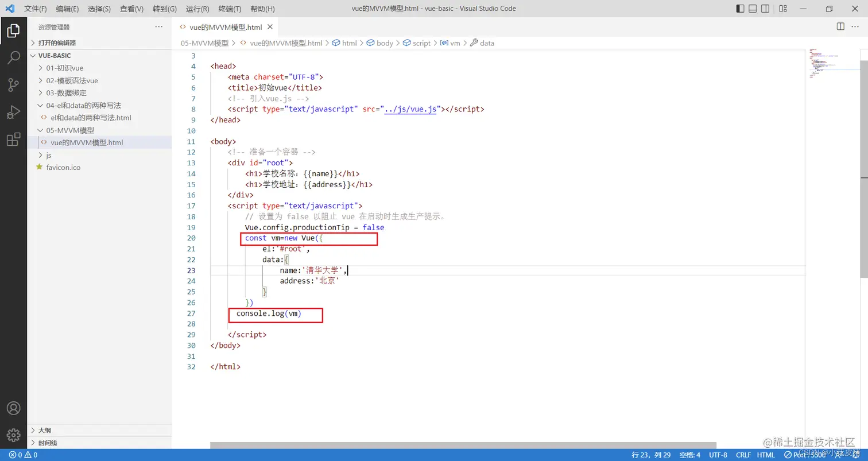
Task: Open the 终端(T) menu
Action: pyautogui.click(x=230, y=9)
